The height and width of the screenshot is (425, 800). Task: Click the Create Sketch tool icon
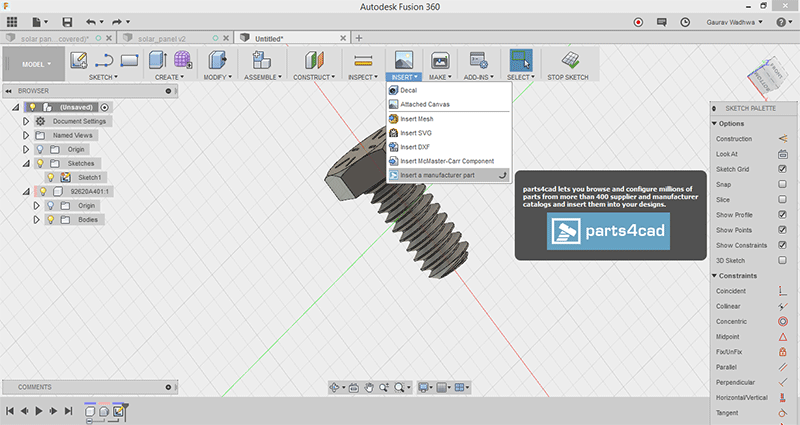click(x=79, y=60)
